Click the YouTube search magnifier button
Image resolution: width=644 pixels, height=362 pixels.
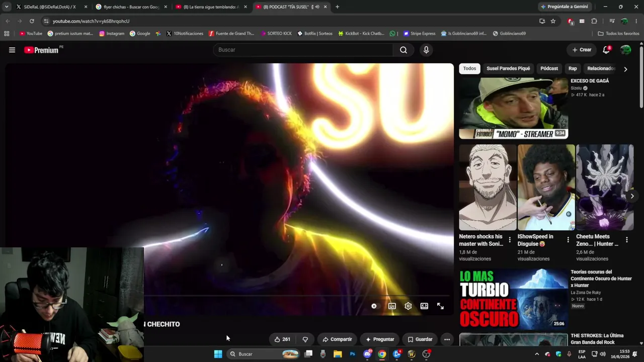[x=404, y=50]
